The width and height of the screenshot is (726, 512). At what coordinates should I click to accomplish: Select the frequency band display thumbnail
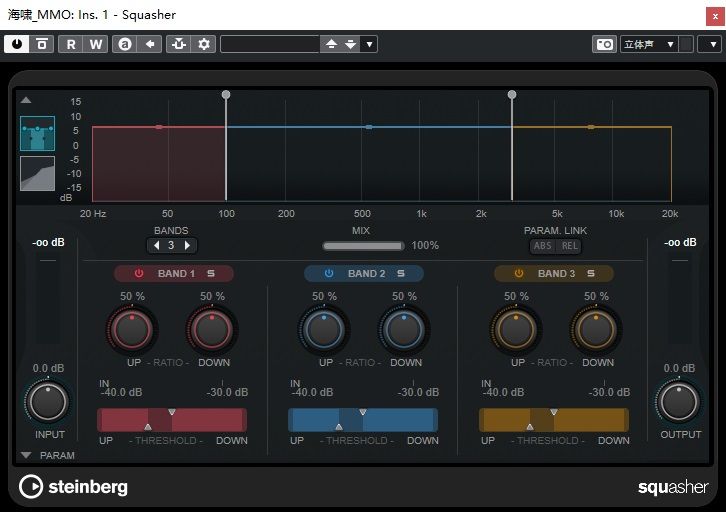38,133
